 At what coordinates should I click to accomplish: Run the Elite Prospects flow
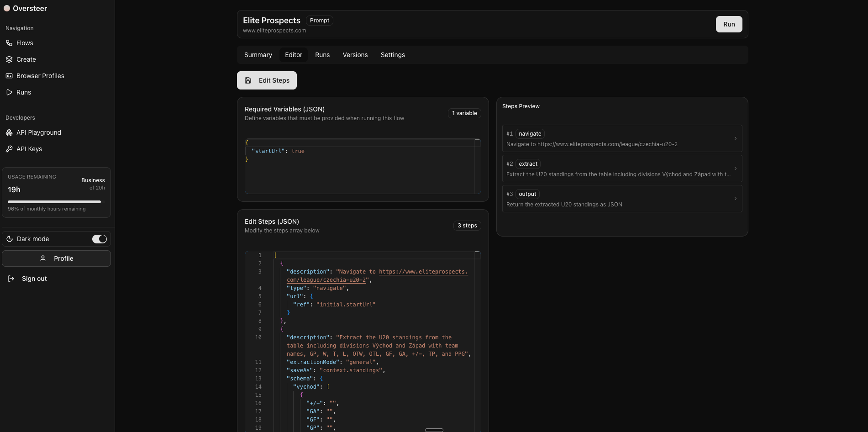[x=729, y=24]
